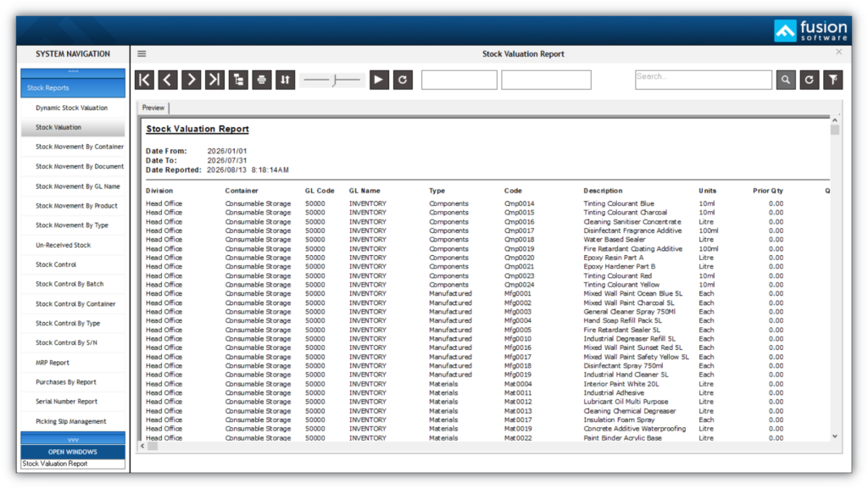Click the magnifier search button

pos(786,80)
